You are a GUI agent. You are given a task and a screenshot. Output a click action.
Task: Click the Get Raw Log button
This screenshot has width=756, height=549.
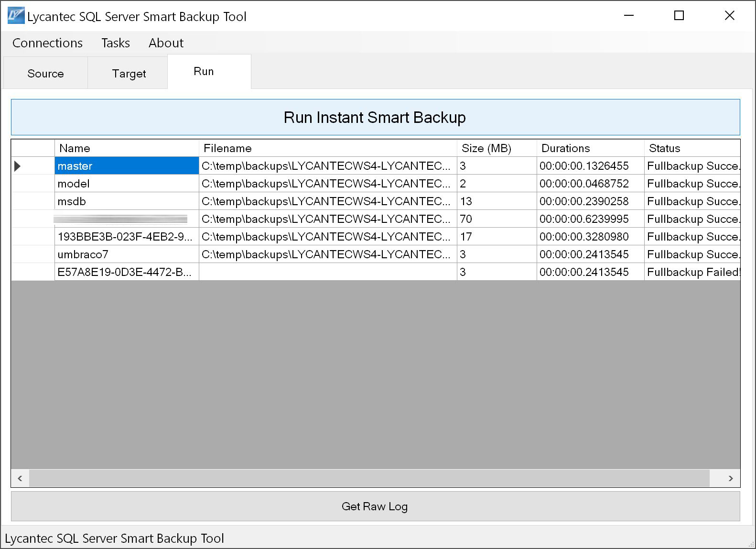point(375,506)
